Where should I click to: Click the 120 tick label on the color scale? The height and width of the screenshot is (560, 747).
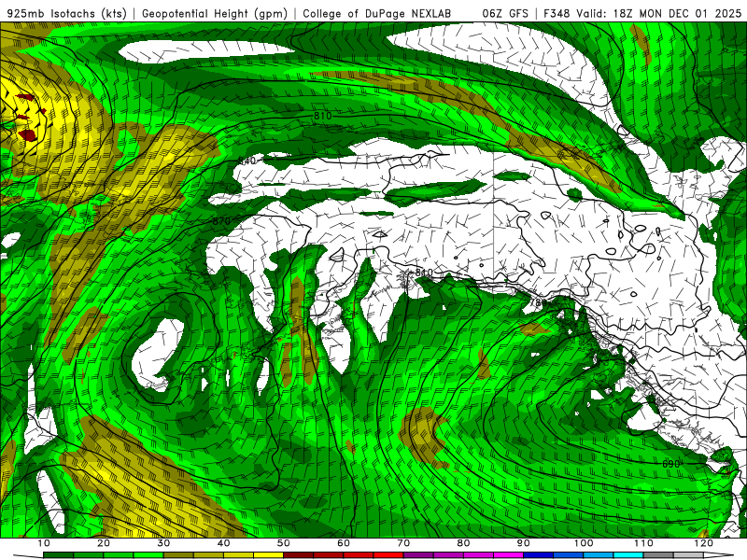coord(704,543)
